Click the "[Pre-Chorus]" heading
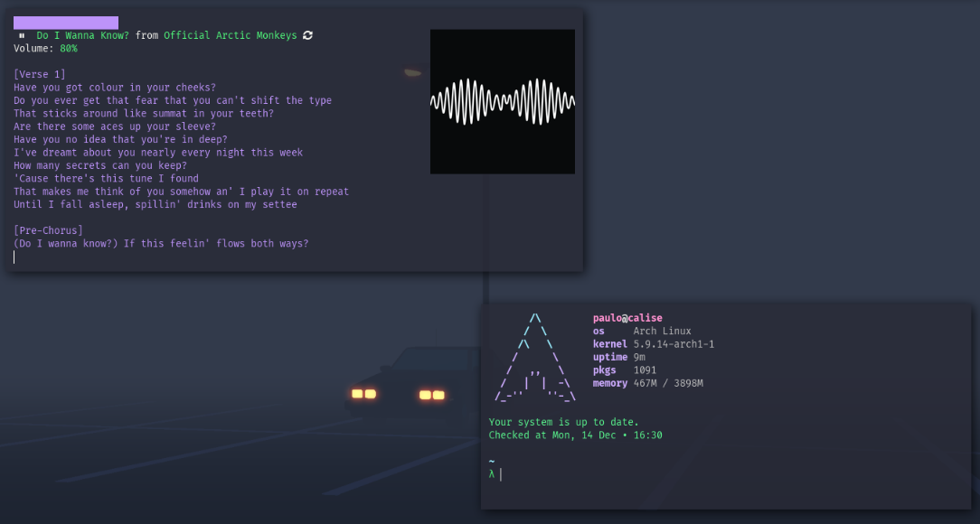Image resolution: width=980 pixels, height=524 pixels. [48, 230]
